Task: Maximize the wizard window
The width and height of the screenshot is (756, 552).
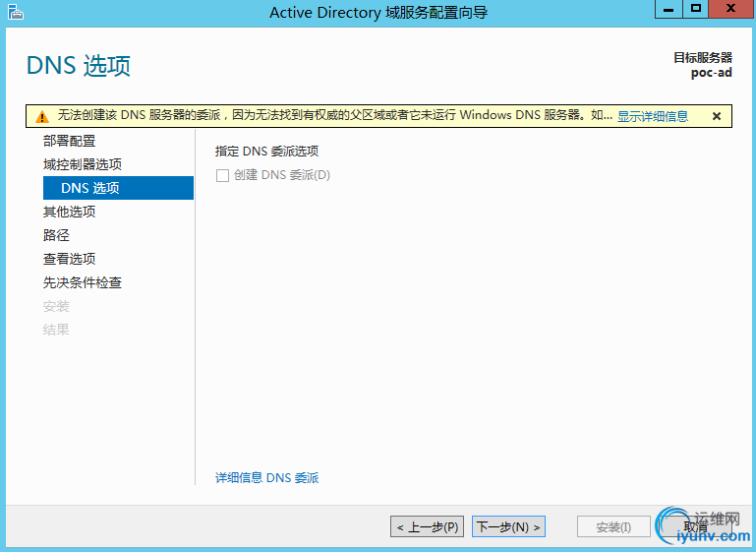Action: point(696,9)
